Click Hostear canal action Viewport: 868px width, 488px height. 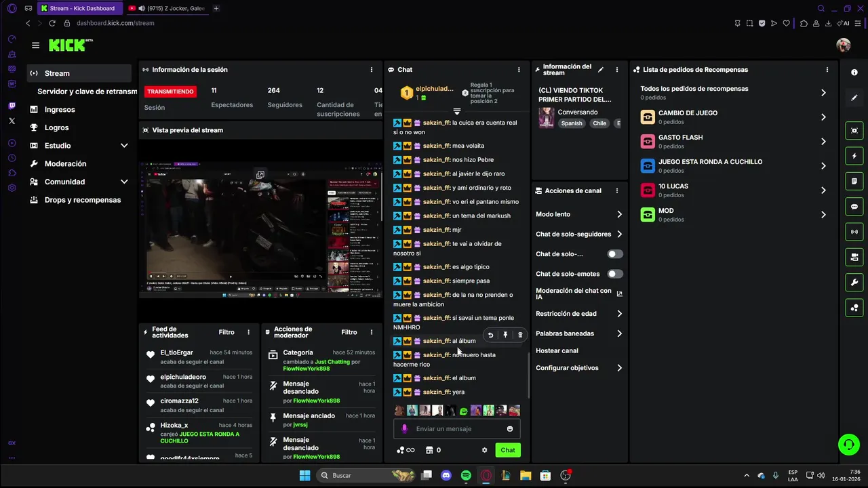click(557, 351)
